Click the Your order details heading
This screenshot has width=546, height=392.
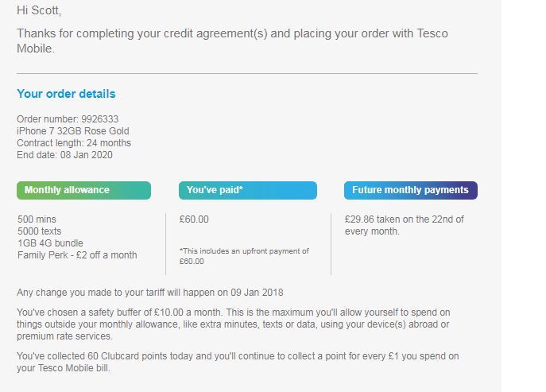(x=66, y=94)
